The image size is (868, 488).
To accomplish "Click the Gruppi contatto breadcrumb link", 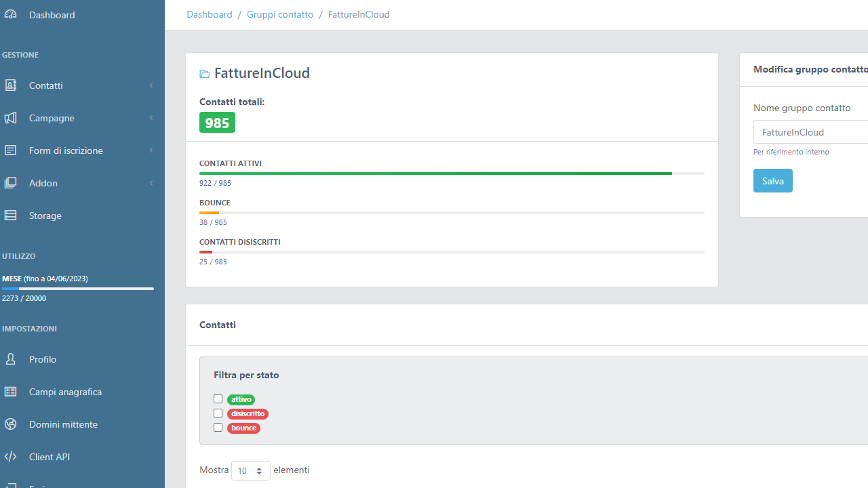I will coord(280,14).
